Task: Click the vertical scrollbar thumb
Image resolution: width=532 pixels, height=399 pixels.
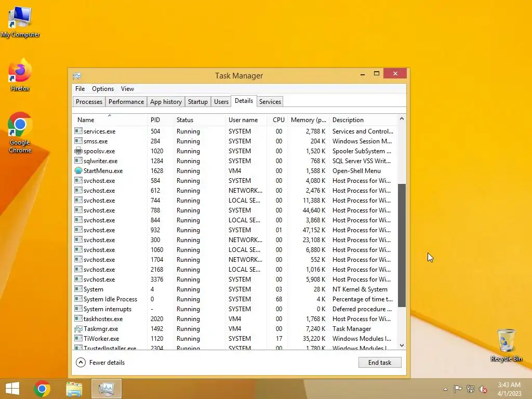Action: point(402,245)
